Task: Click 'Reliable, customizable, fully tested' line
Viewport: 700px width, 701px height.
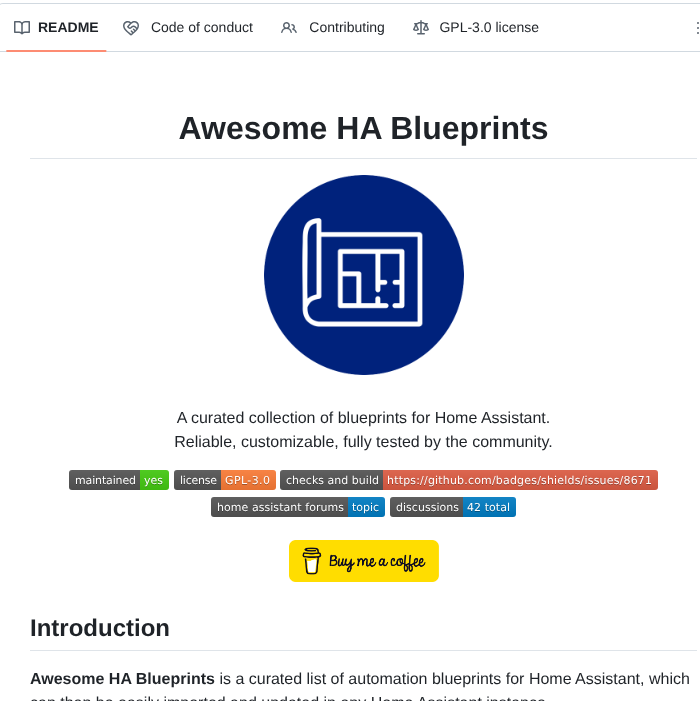Action: point(363,442)
